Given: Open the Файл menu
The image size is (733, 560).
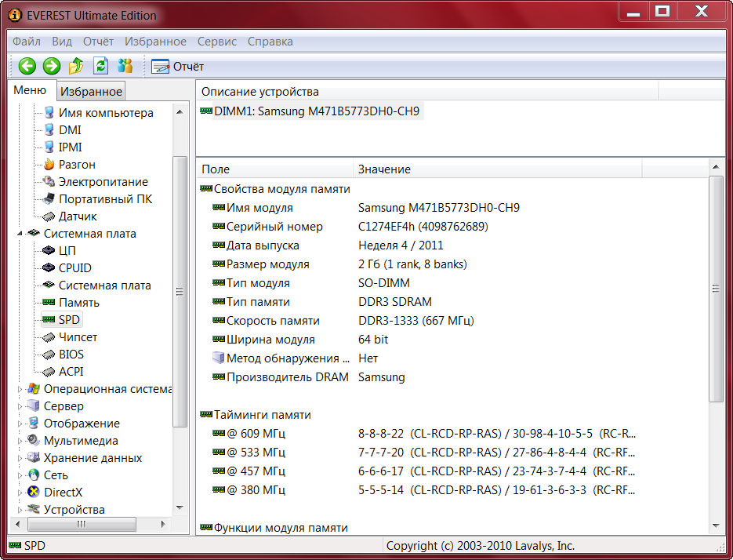Looking at the screenshot, I should coord(27,42).
